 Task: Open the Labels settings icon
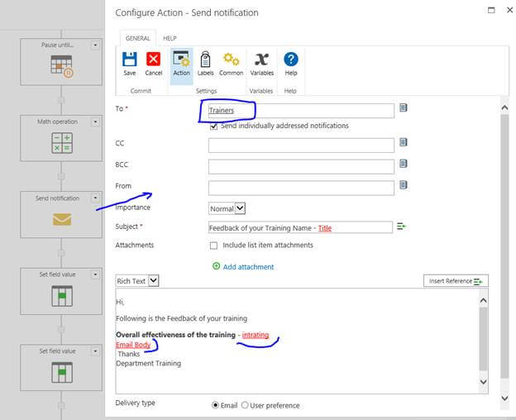click(205, 60)
